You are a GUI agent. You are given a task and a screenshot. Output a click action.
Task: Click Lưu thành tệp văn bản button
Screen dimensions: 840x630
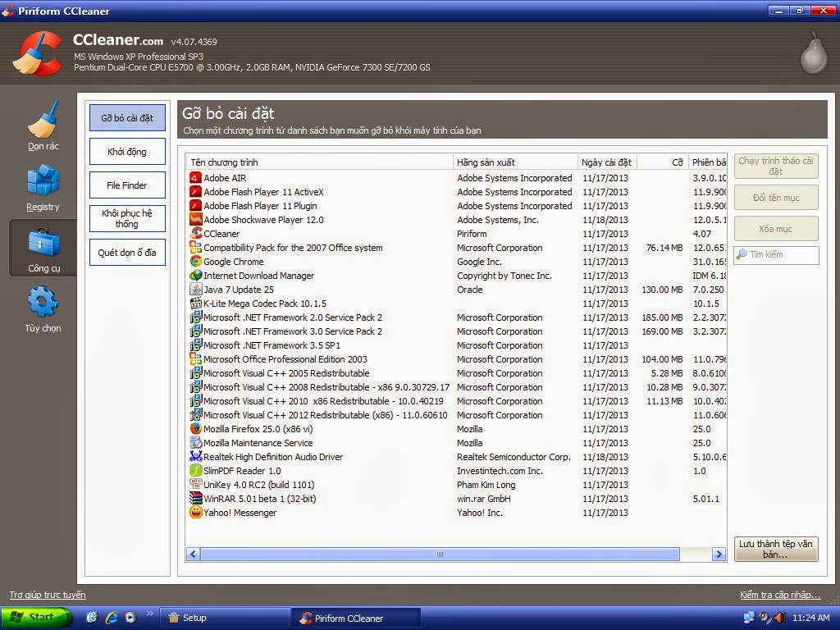776,549
